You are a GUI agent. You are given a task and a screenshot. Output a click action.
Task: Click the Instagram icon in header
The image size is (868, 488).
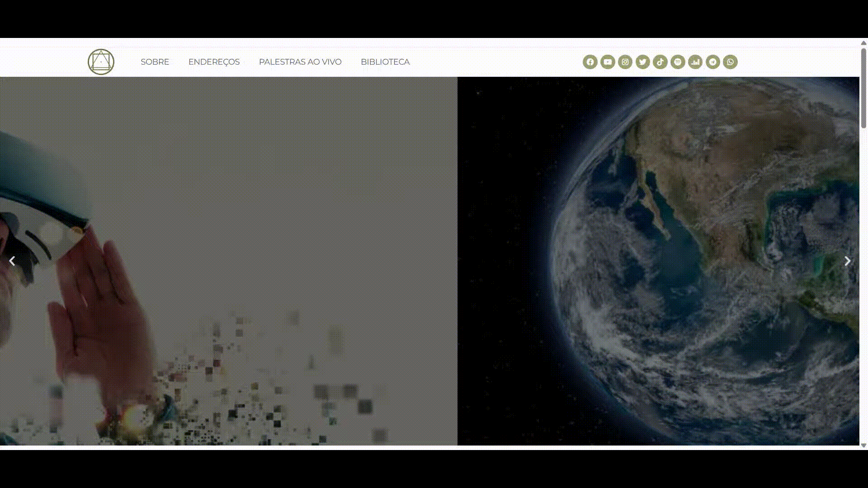[x=625, y=62]
